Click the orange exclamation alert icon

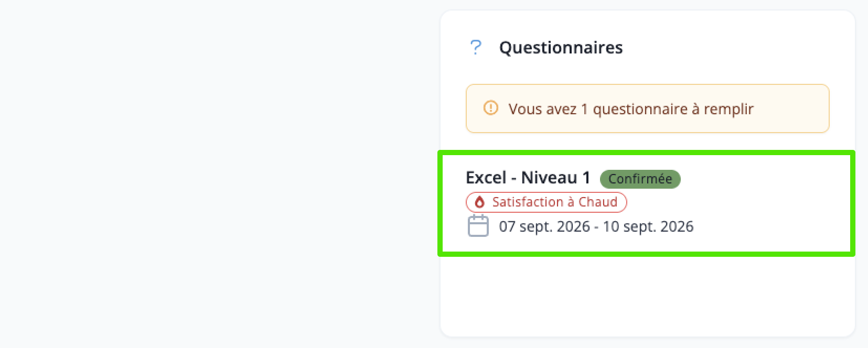coord(490,108)
